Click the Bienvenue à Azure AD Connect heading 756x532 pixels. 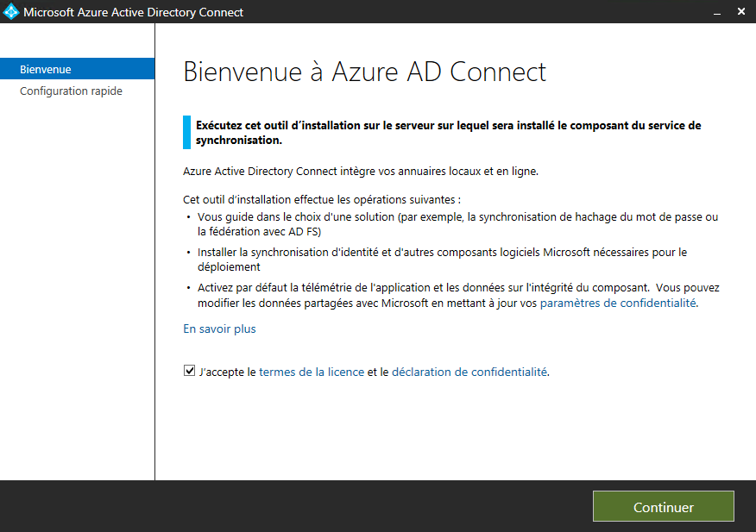click(364, 72)
